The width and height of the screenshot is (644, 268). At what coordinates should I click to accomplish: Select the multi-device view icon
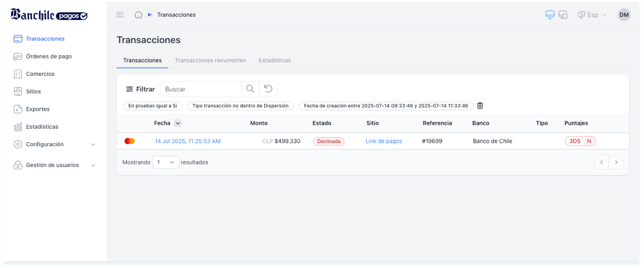coord(563,15)
